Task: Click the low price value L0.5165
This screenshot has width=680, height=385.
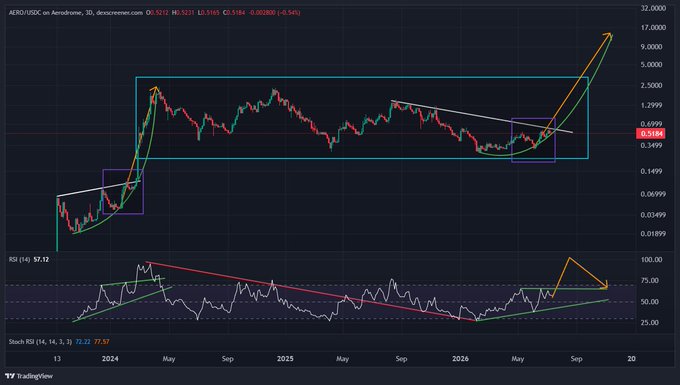Action: click(x=208, y=13)
